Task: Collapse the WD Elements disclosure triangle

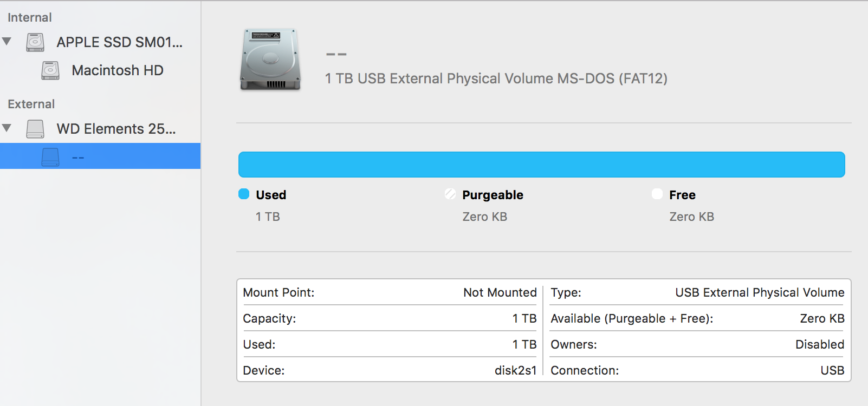Action: click(x=7, y=128)
